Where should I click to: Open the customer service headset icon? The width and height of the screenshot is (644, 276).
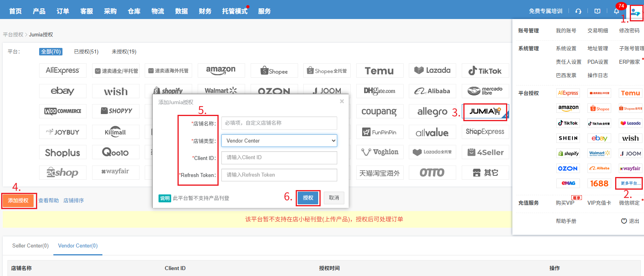click(x=578, y=11)
